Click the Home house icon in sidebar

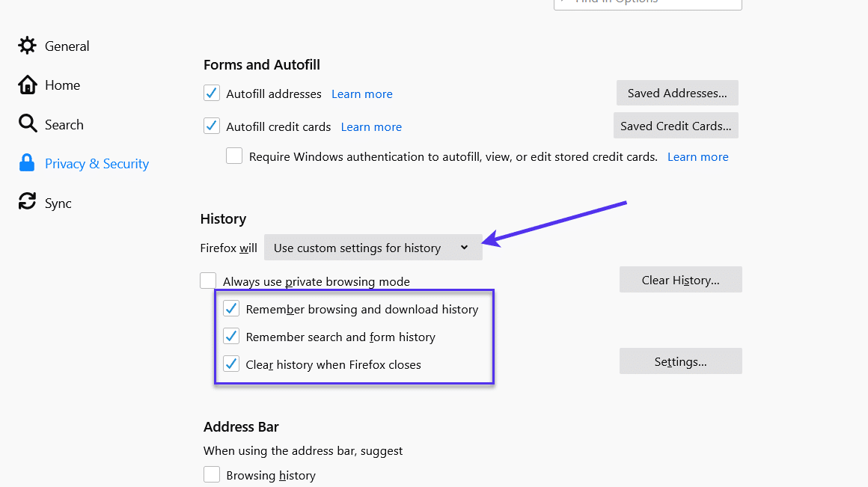[x=27, y=85]
